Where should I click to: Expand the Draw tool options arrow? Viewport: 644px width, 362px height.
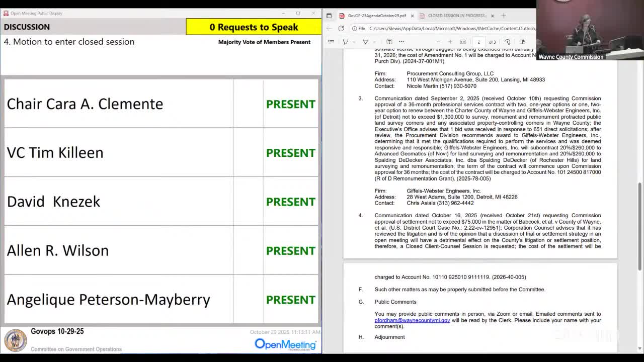(x=374, y=42)
